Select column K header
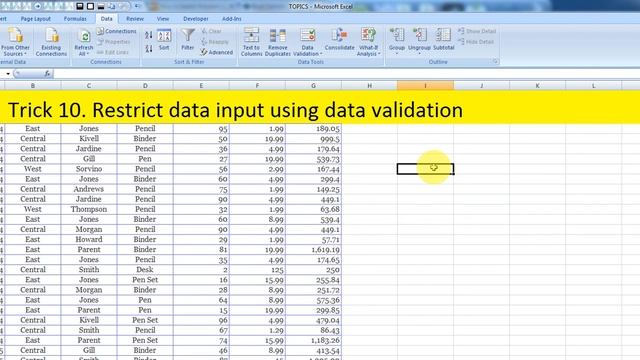Image resolution: width=640 pixels, height=360 pixels. [537, 86]
